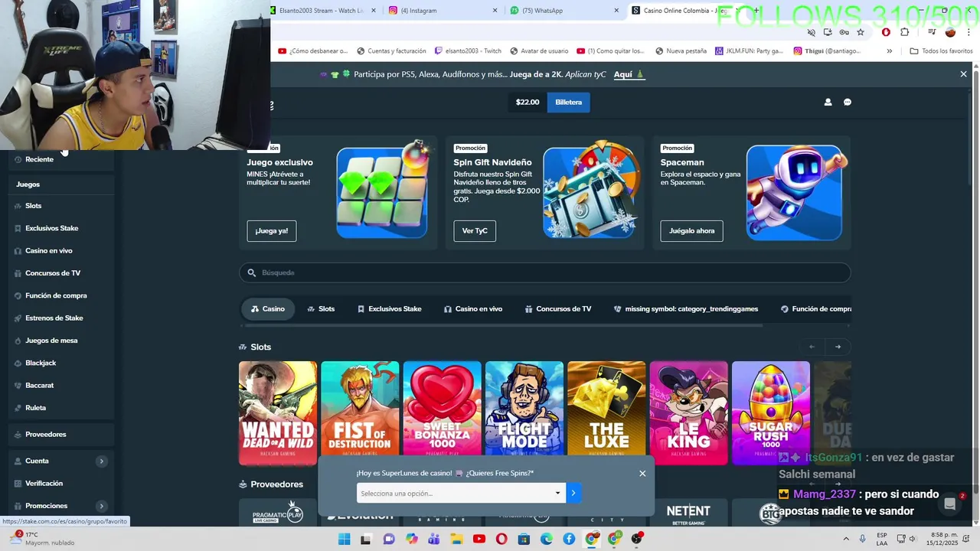Submit SuperLunes option with blue arrow button

pos(573,493)
